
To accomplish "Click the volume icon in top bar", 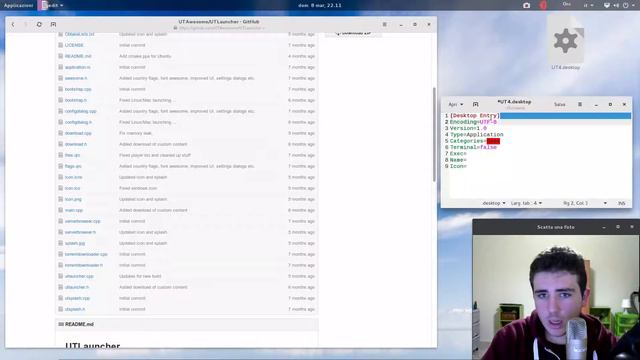I will coord(616,5).
